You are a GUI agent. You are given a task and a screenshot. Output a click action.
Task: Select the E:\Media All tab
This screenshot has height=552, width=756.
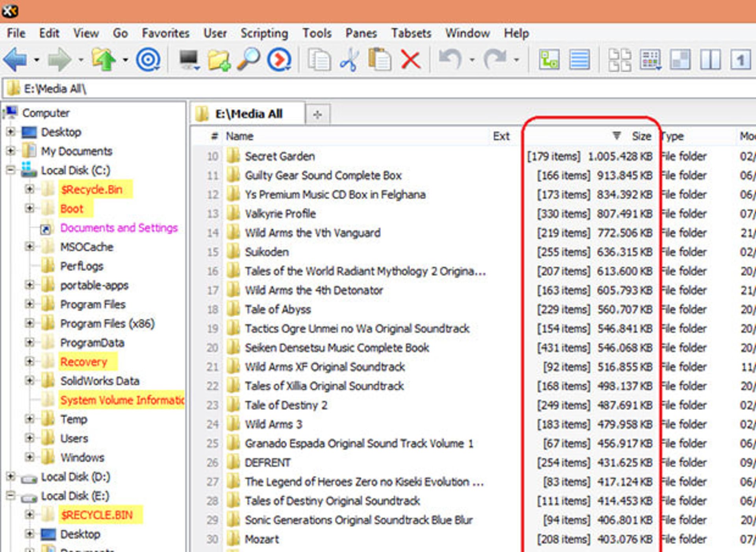point(248,114)
